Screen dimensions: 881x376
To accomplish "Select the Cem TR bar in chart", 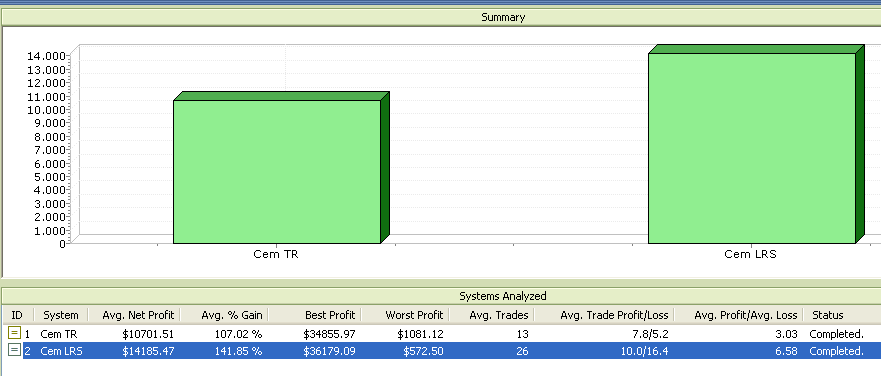I will click(277, 171).
